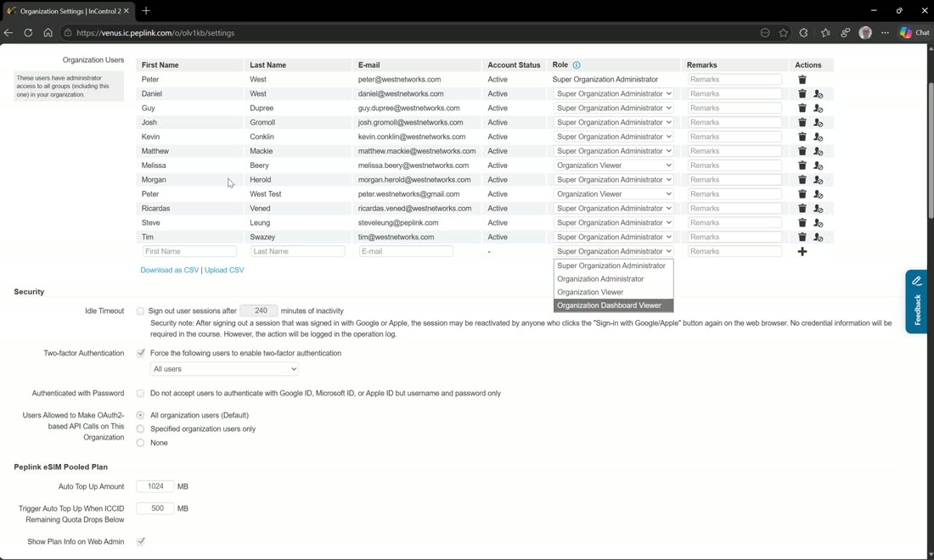The width and height of the screenshot is (934, 560).
Task: Click the browser address bar URL
Action: tap(155, 33)
